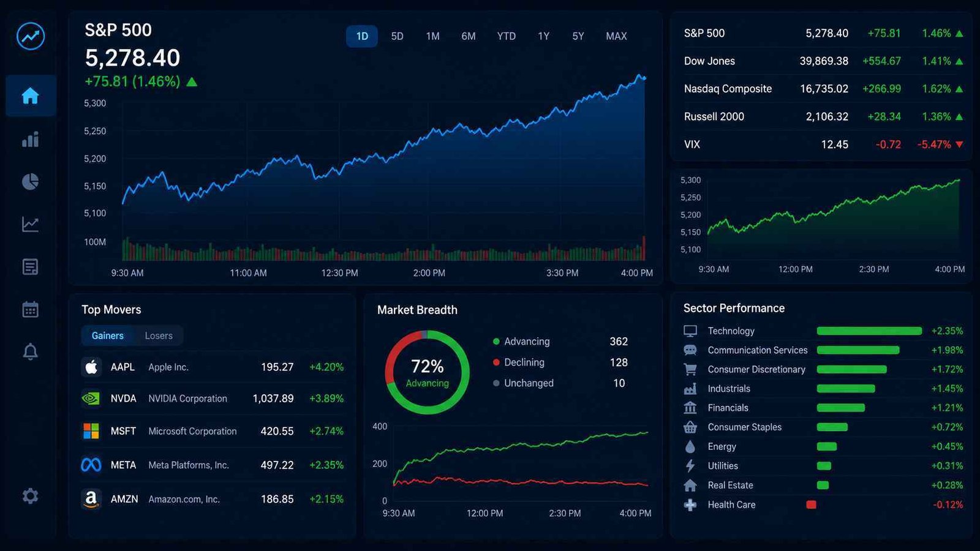Open the Dow Jones index row
This screenshot has width=980, height=551.
tap(823, 61)
